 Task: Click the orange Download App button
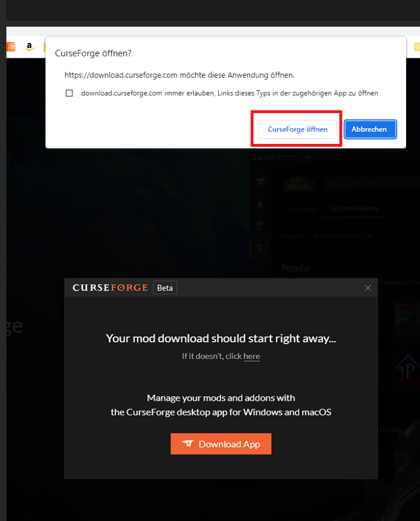221,444
